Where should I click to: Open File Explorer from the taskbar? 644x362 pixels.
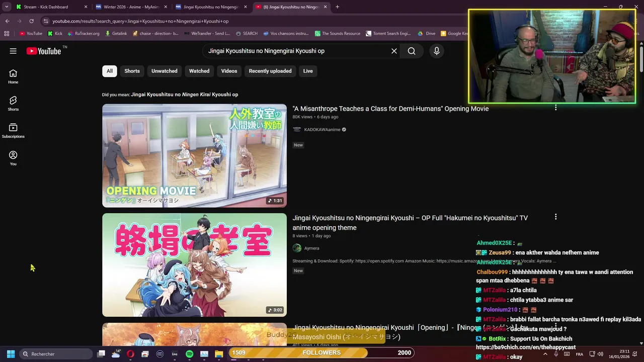point(219,354)
